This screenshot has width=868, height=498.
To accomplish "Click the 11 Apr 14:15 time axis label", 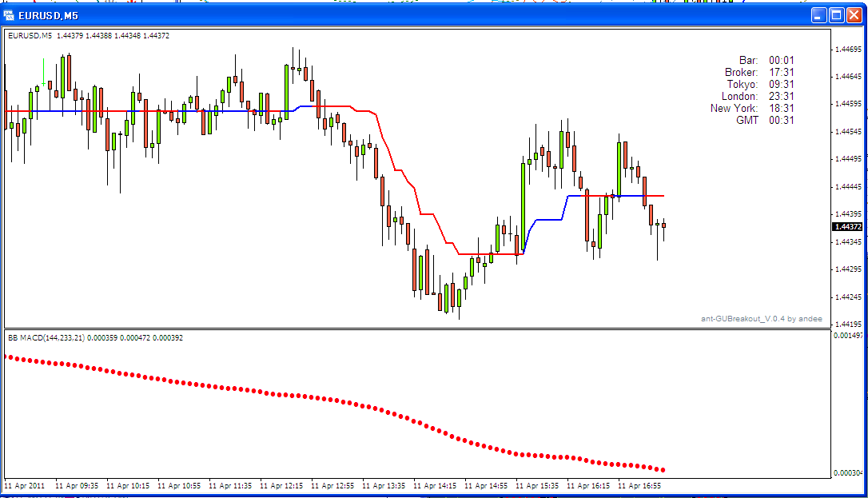I will [435, 486].
